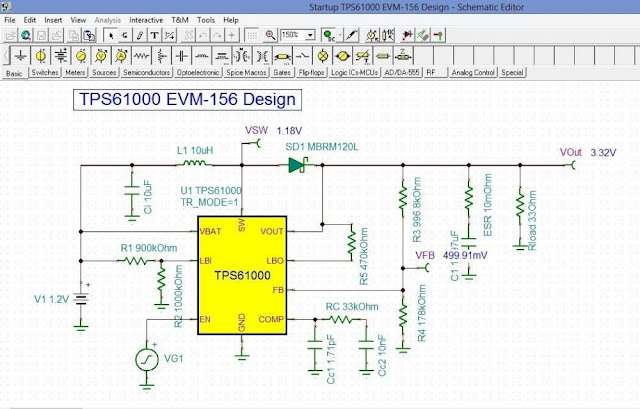Click the Redo arrow icon
Screen dimensions: 640x409
pyautogui.click(x=217, y=36)
